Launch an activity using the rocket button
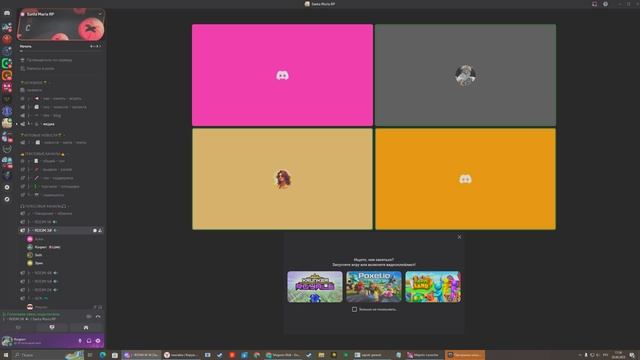The image size is (640, 360). click(86, 327)
